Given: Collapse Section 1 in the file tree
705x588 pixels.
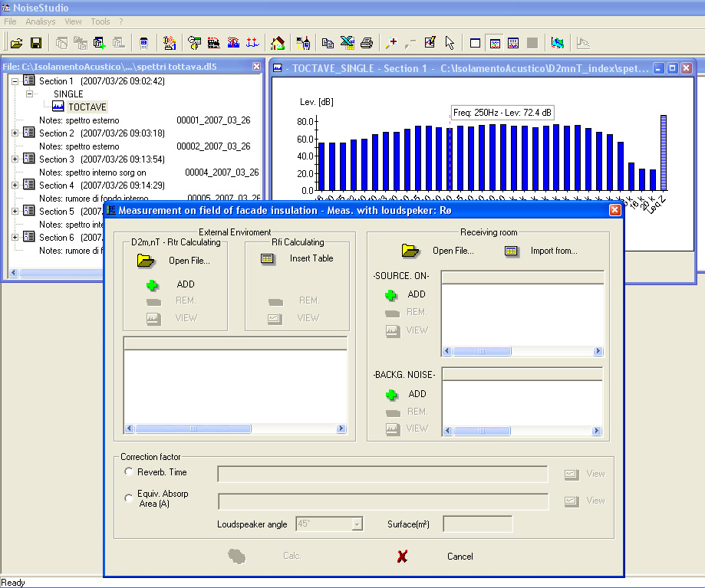Looking at the screenshot, I should 15,81.
